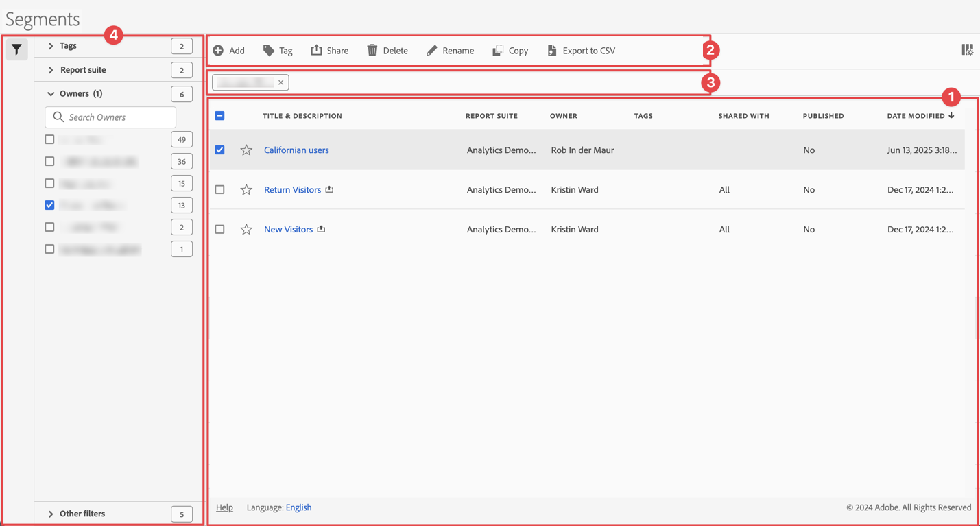Screen dimensions: 980x526
Task: Sort by the Owner column header
Action: [563, 116]
